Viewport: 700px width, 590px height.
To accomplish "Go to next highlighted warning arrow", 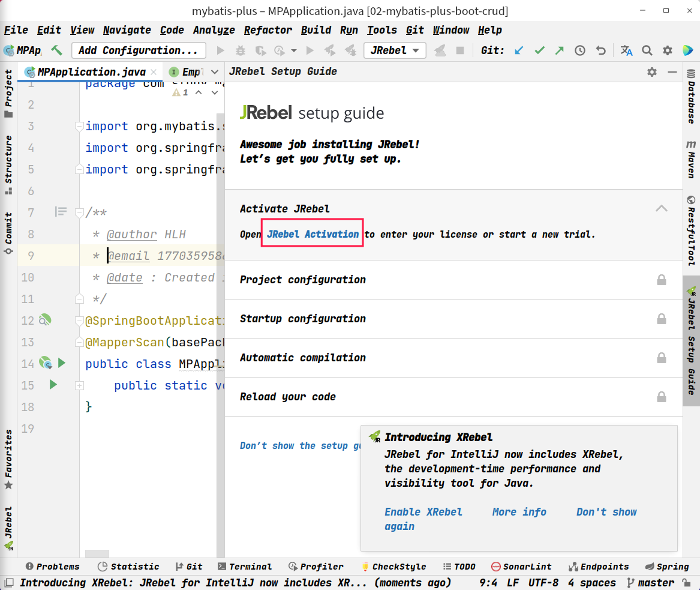I will [x=215, y=92].
